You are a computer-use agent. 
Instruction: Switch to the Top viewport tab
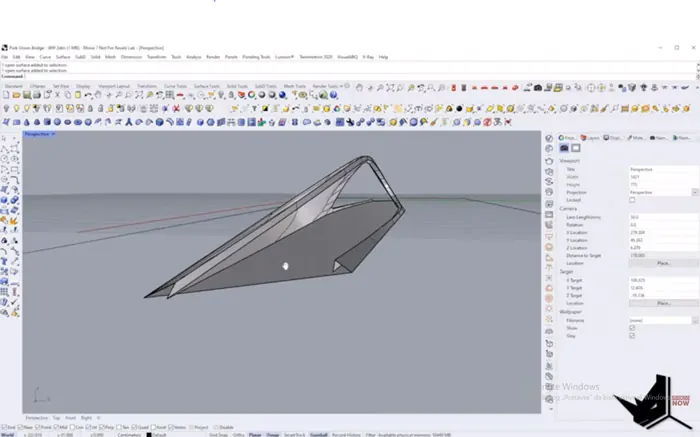pos(56,418)
